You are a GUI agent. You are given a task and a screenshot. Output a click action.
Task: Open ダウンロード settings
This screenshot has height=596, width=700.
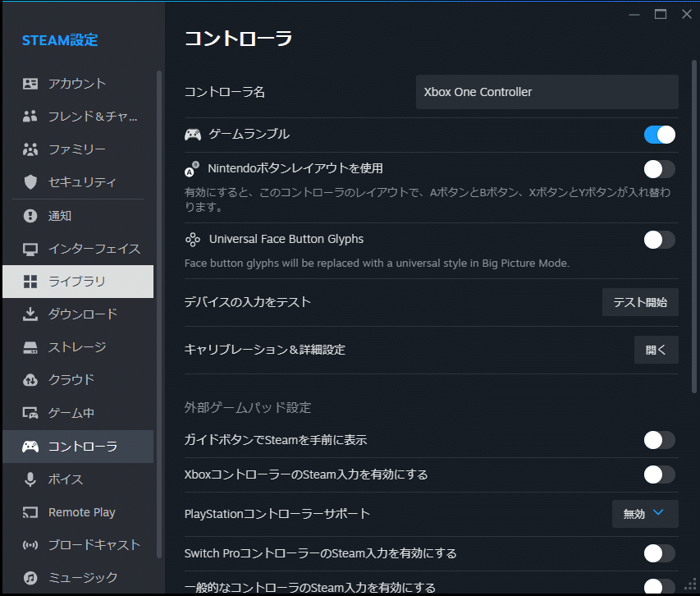point(78,314)
